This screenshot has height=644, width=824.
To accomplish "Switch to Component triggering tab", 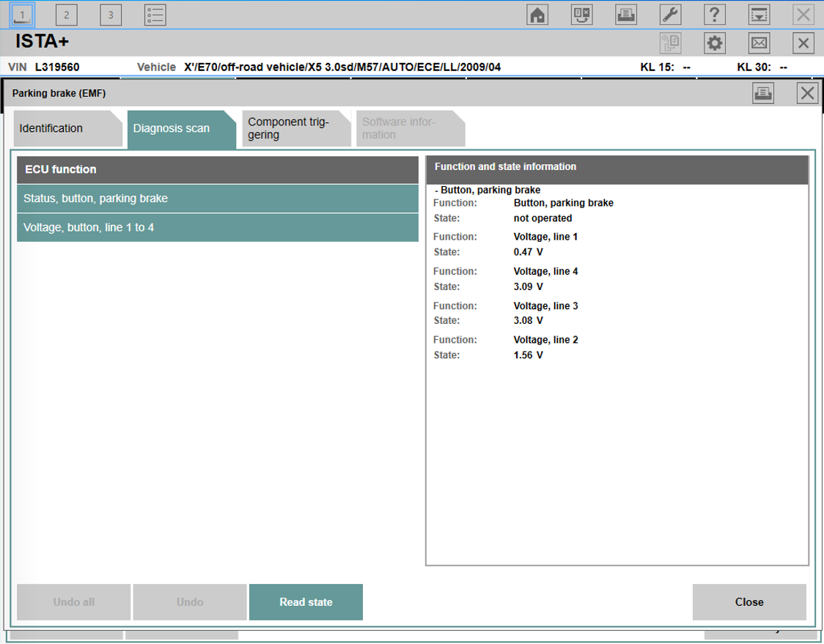I will pyautogui.click(x=293, y=129).
